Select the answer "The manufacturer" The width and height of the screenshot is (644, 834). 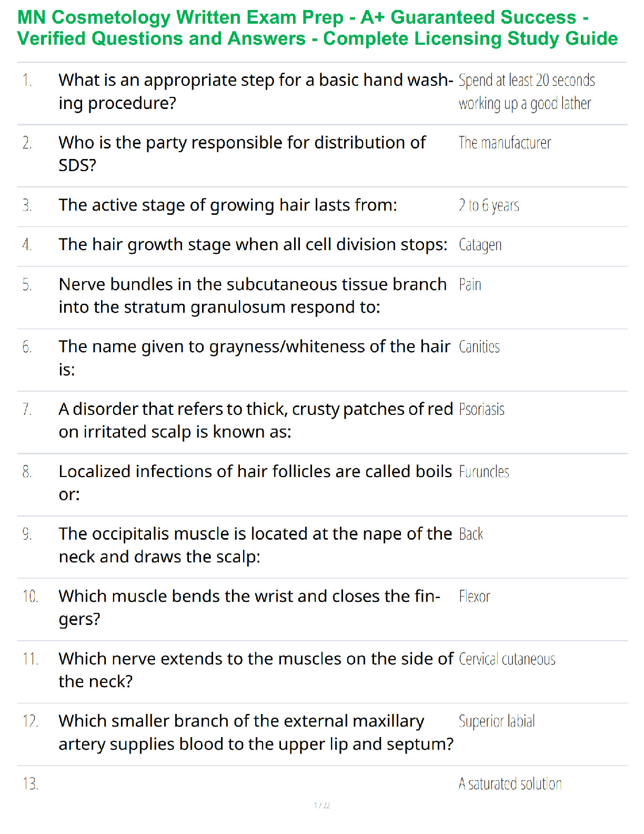point(505,143)
